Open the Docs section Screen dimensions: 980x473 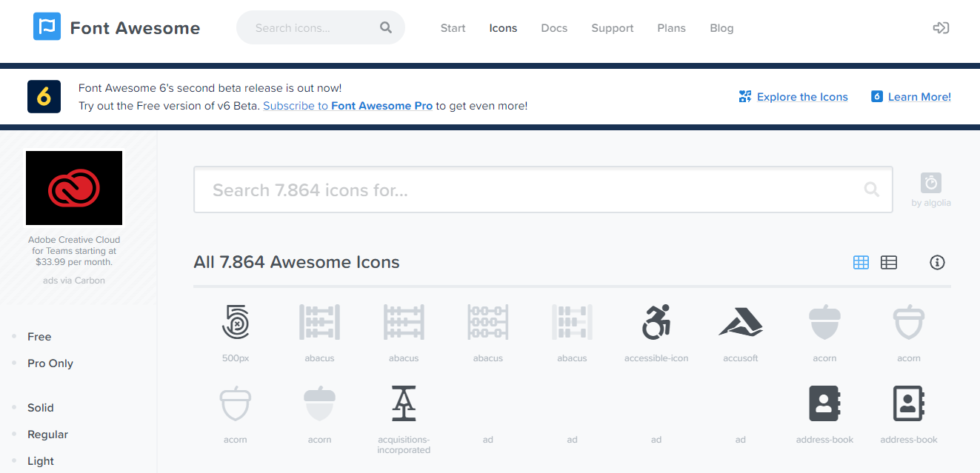[x=554, y=28]
